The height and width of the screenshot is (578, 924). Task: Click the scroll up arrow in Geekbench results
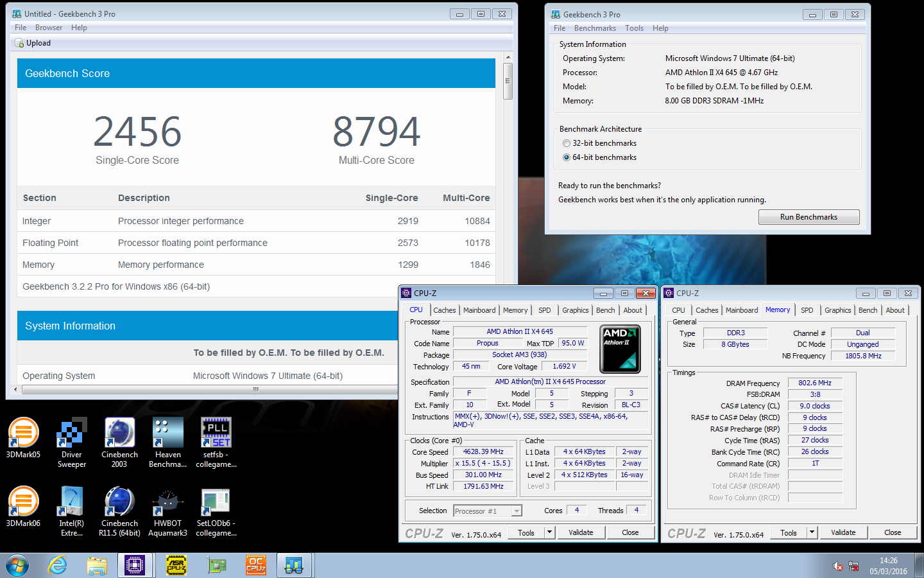(x=508, y=57)
